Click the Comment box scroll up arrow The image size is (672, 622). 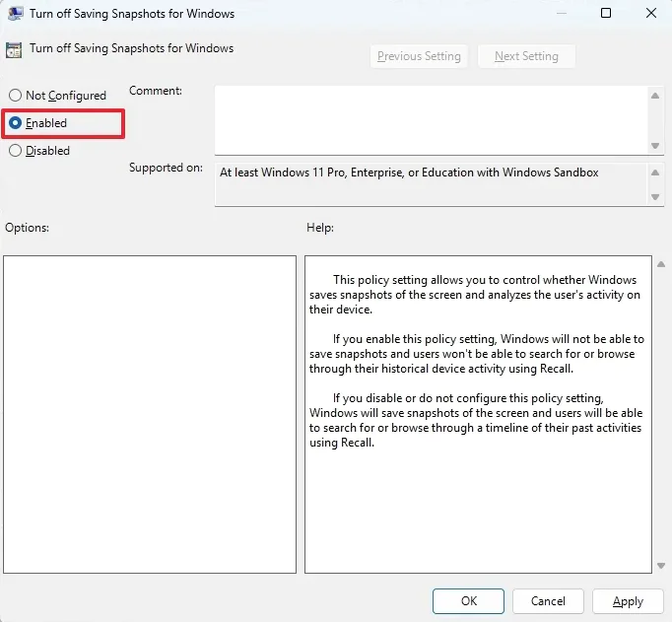655,96
